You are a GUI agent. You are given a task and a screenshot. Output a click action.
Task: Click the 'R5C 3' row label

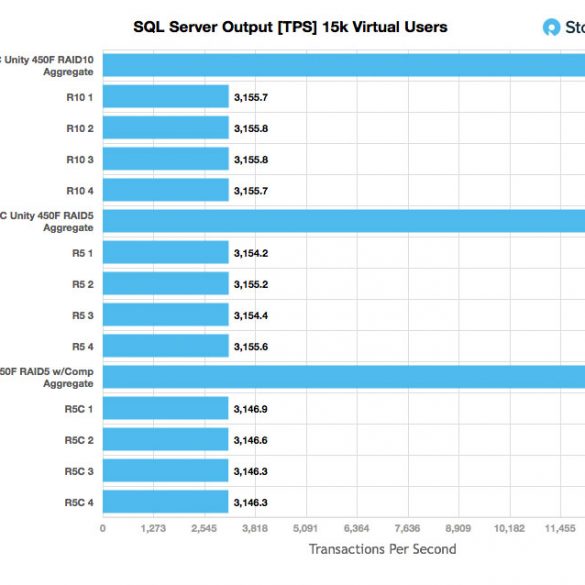click(79, 472)
